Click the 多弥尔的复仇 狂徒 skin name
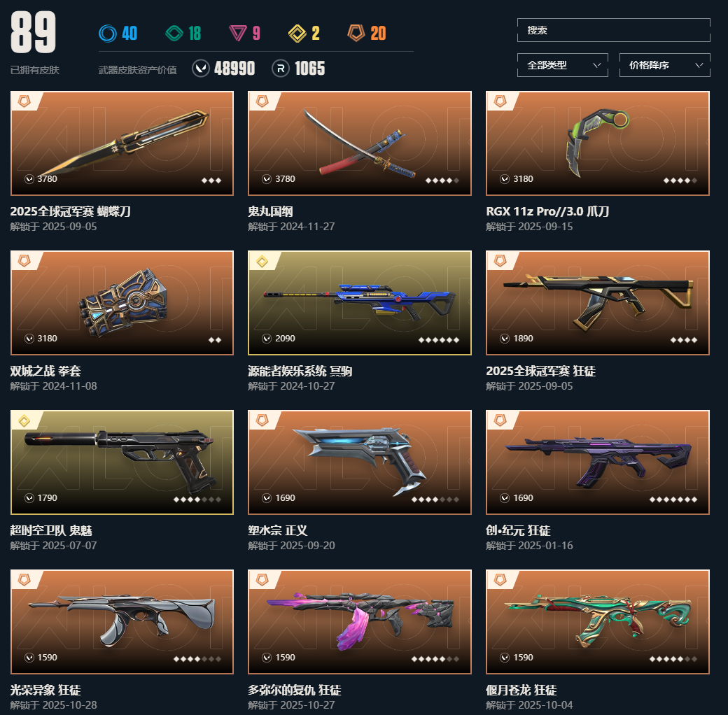The image size is (728, 715). click(295, 690)
